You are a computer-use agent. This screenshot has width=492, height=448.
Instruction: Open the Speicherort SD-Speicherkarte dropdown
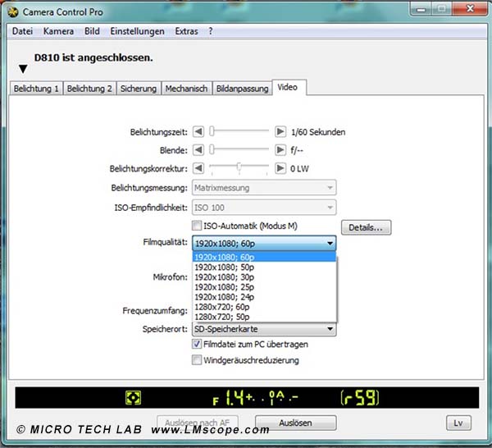pyautogui.click(x=264, y=329)
